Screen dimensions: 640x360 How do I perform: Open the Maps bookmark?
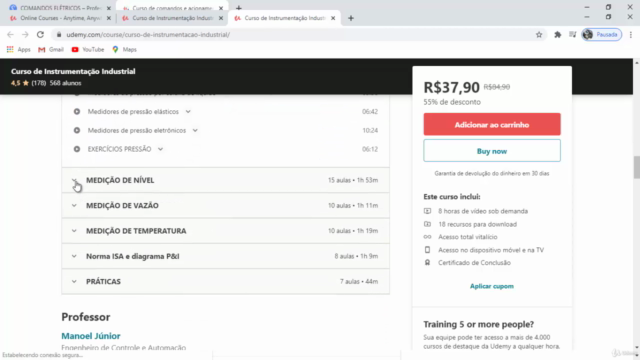click(x=124, y=49)
